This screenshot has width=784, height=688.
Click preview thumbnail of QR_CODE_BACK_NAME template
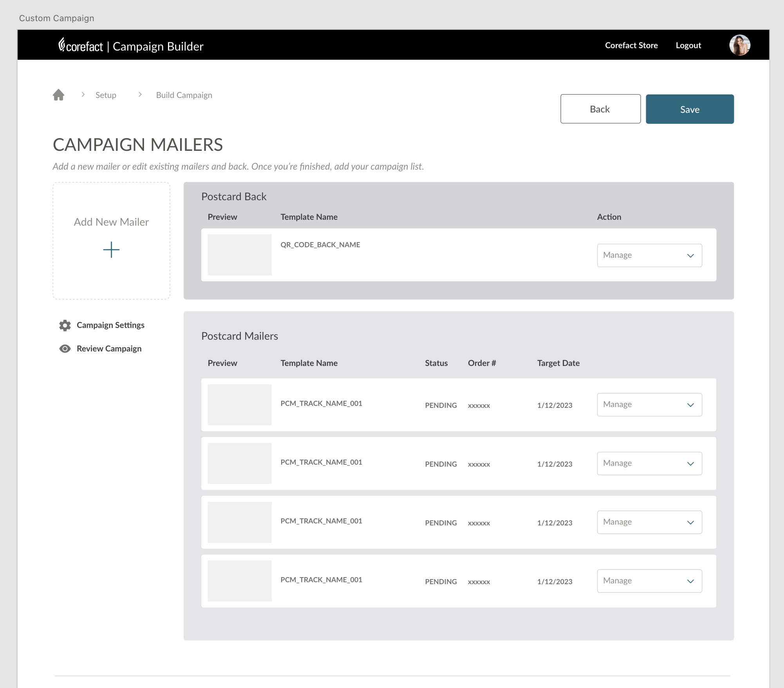tap(240, 255)
